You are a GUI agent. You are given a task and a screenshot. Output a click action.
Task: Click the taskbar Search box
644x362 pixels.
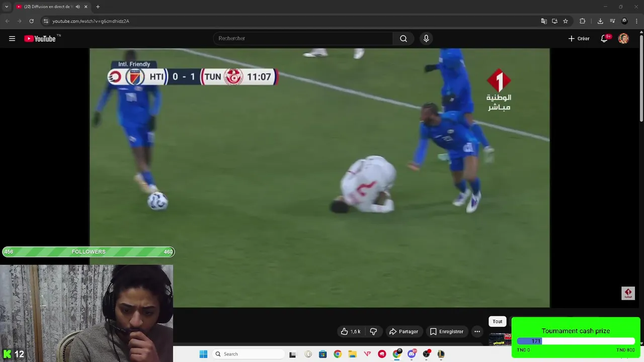(249, 354)
